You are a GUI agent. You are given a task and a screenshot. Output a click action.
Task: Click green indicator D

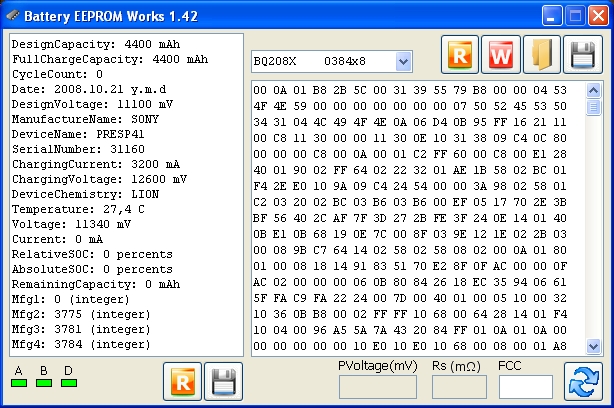pos(69,383)
